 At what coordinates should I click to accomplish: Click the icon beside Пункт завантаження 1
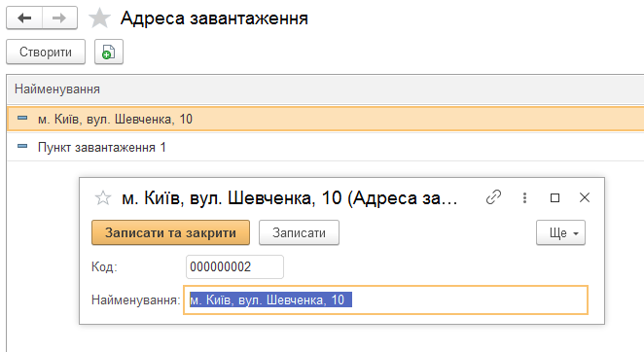point(22,146)
